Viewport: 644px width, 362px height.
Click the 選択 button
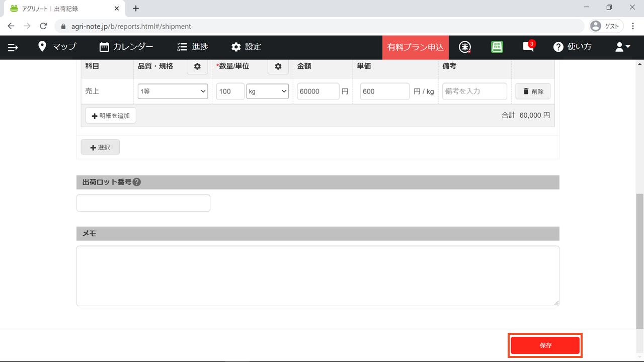[100, 147]
